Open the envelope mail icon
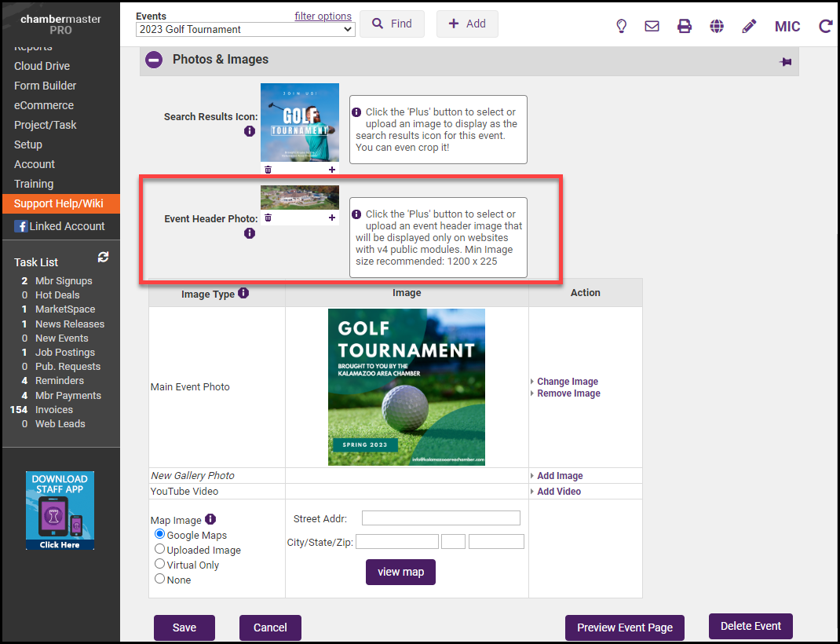This screenshot has width=840, height=644. click(652, 26)
